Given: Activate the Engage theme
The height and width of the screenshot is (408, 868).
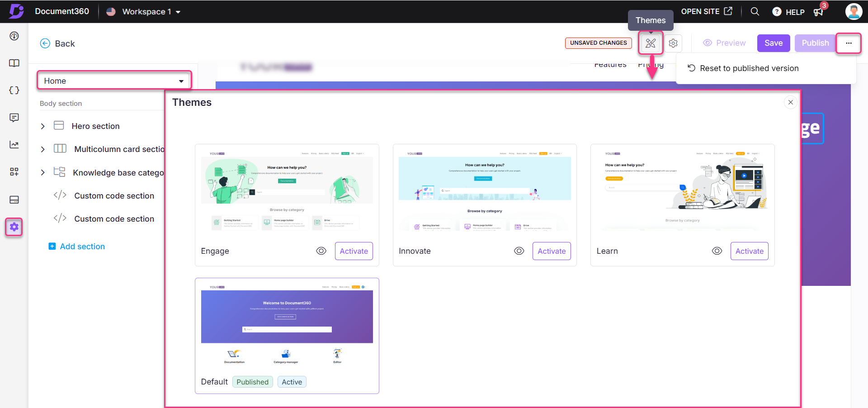Looking at the screenshot, I should coord(354,251).
